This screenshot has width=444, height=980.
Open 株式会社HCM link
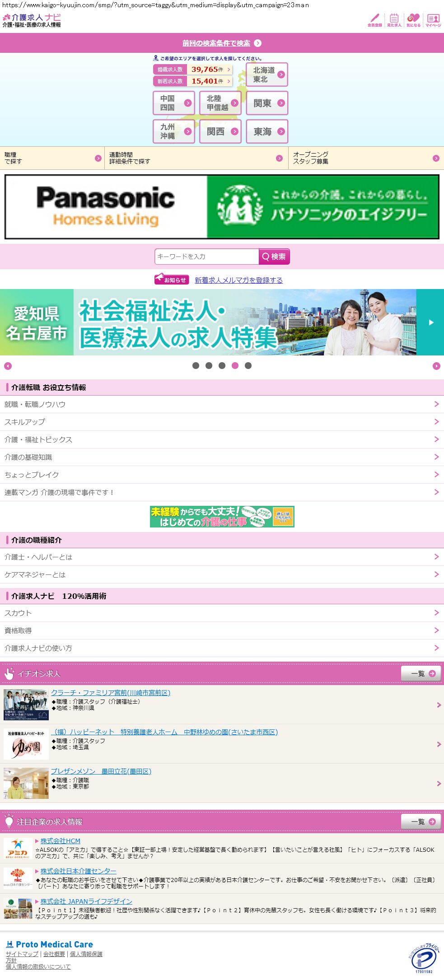[61, 841]
